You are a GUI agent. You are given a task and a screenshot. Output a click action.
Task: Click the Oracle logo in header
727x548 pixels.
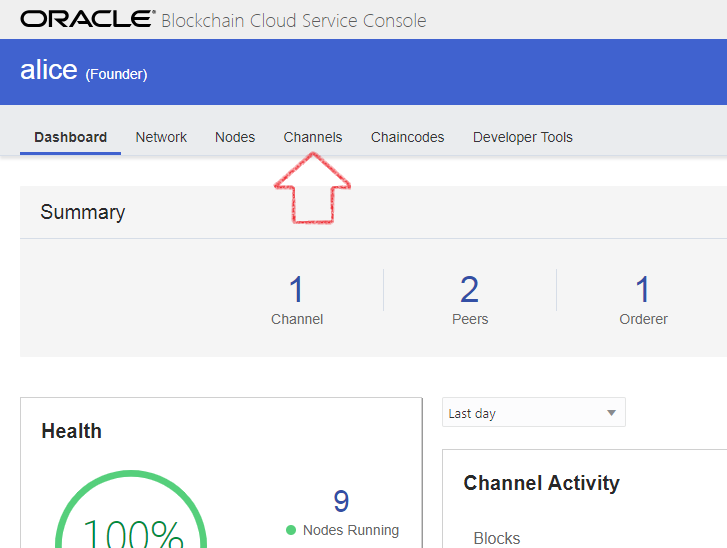(x=87, y=19)
